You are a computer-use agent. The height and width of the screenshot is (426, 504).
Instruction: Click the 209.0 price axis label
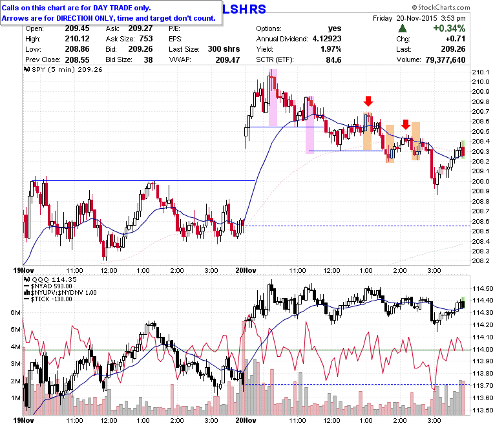coord(481,182)
